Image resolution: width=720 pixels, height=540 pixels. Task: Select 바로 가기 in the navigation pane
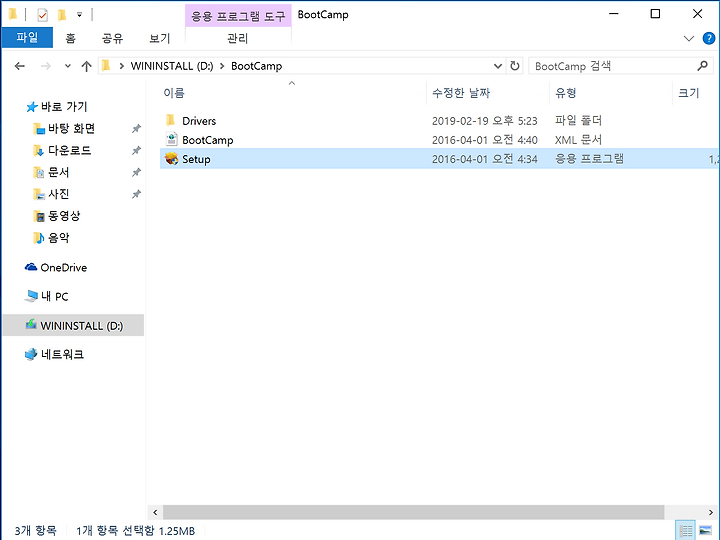click(x=64, y=107)
